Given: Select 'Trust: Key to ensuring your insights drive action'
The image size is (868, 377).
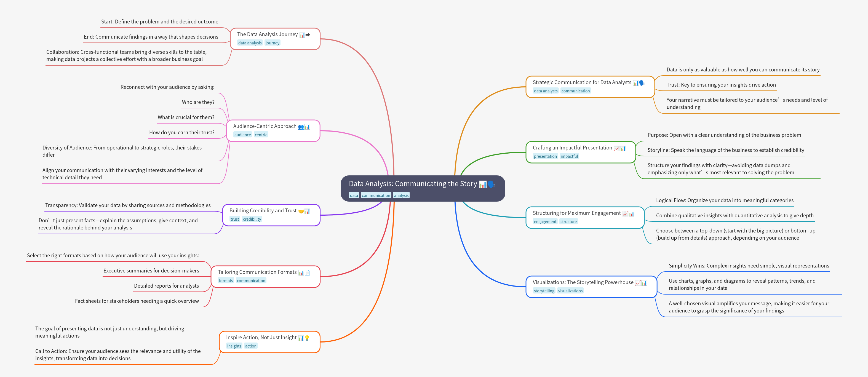Looking at the screenshot, I should point(721,85).
